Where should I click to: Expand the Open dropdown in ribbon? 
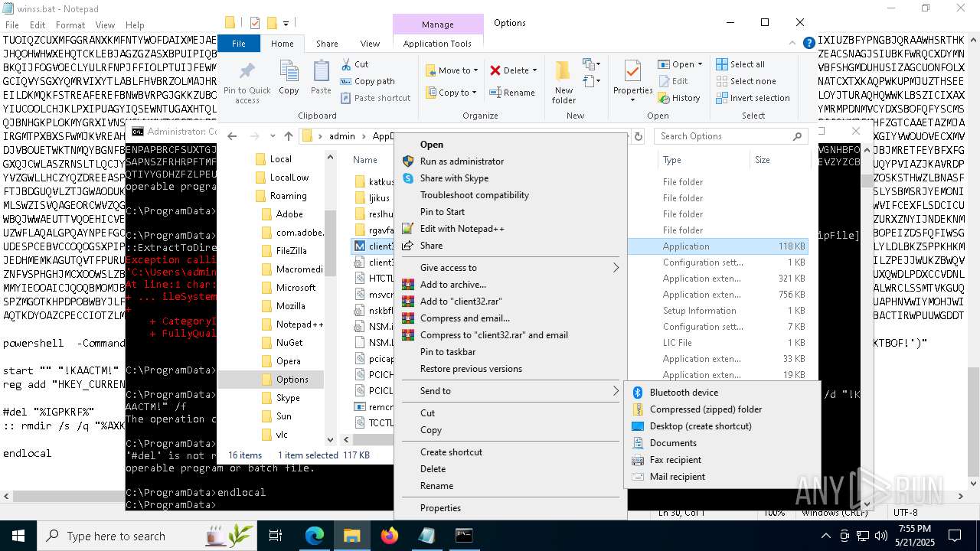point(699,64)
